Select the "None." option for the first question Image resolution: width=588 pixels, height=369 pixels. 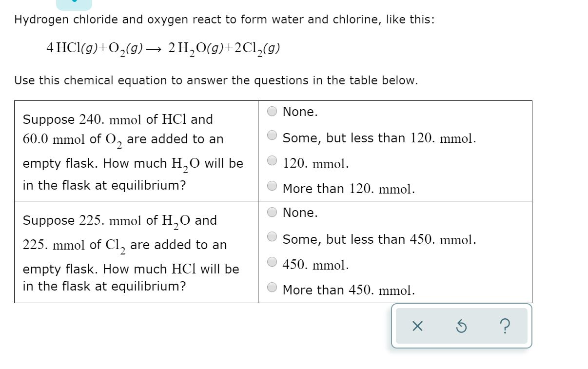point(272,112)
